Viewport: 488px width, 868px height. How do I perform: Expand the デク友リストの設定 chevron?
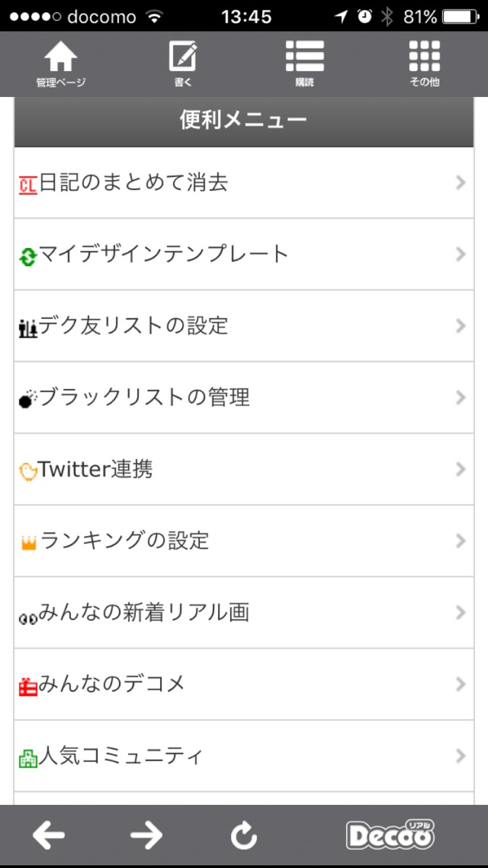tap(460, 326)
